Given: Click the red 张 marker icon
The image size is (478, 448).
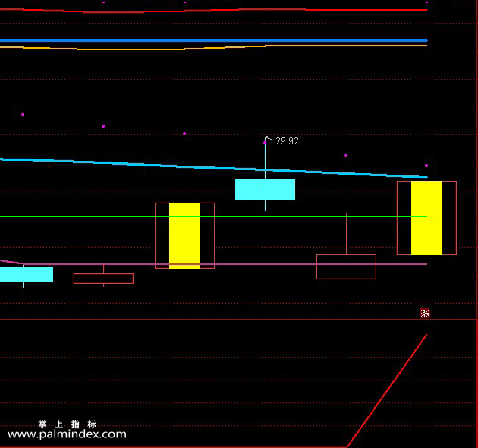Looking at the screenshot, I should pos(425,313).
